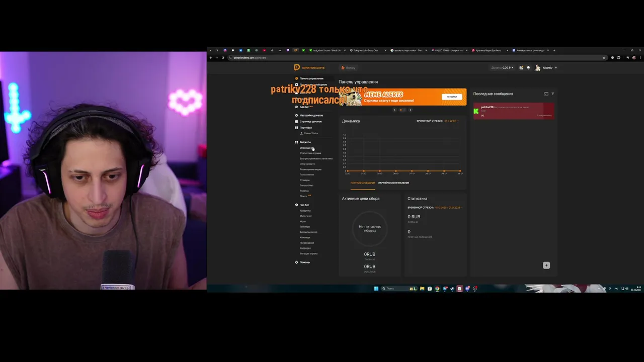This screenshot has width=644, height=362.
Task: Click the pop-out icon in Последние сообщения
Action: pos(546,94)
